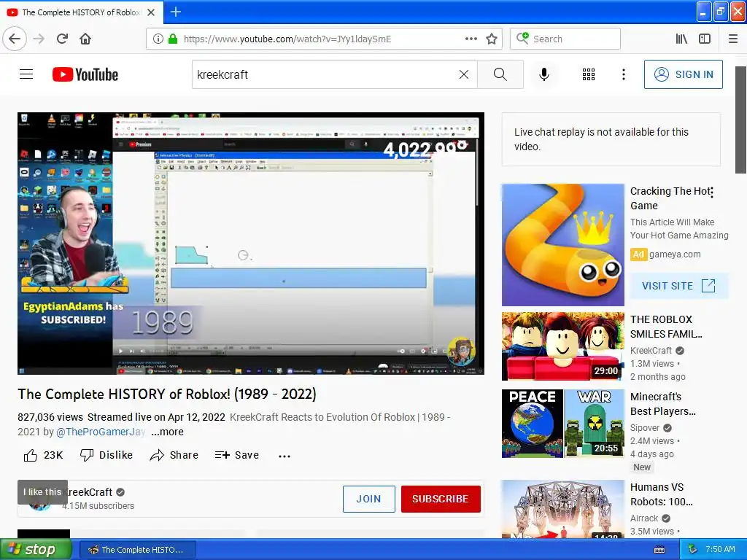This screenshot has height=560, width=747.
Task: Save video to a playlist
Action: 237,455
